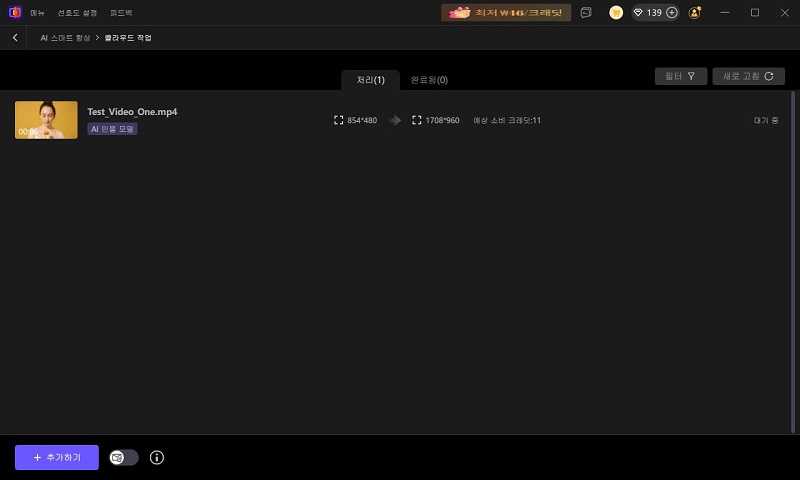This screenshot has width=800, height=480.
Task: Open the info circle icon
Action: (157, 458)
